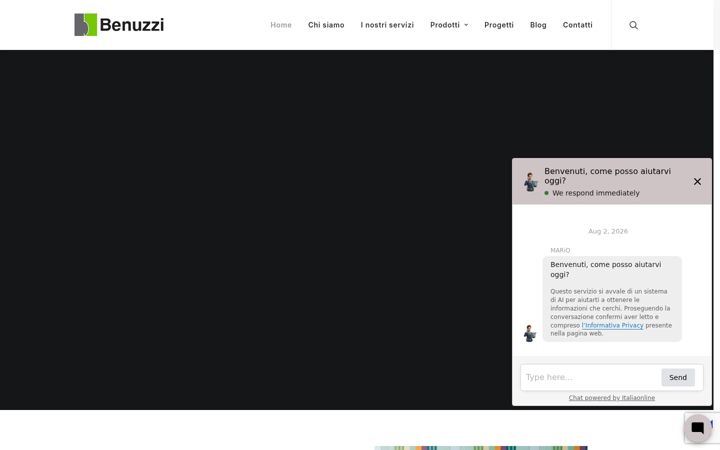Image resolution: width=720 pixels, height=450 pixels.
Task: Expand the Prodotti dropdown menu
Action: click(x=449, y=25)
